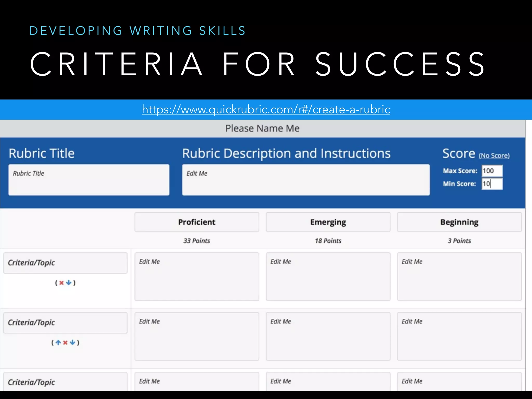Move second criteria row up
This screenshot has width=532, height=399.
(x=58, y=343)
